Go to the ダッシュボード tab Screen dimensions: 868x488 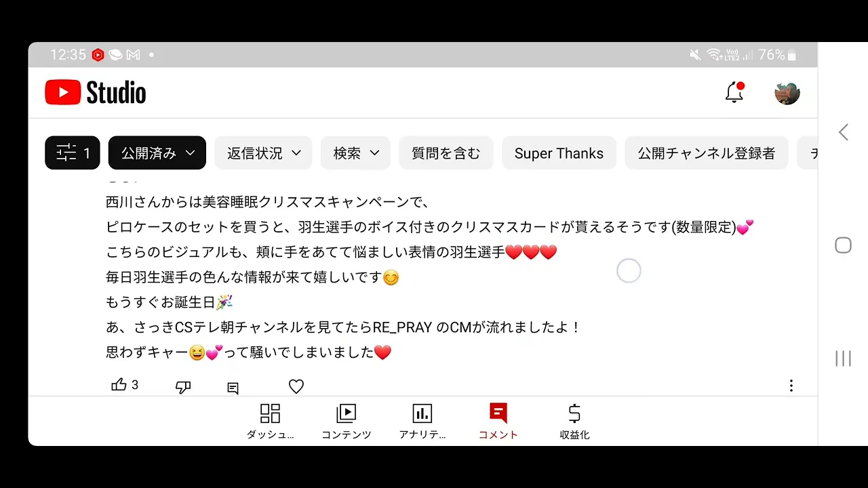270,422
